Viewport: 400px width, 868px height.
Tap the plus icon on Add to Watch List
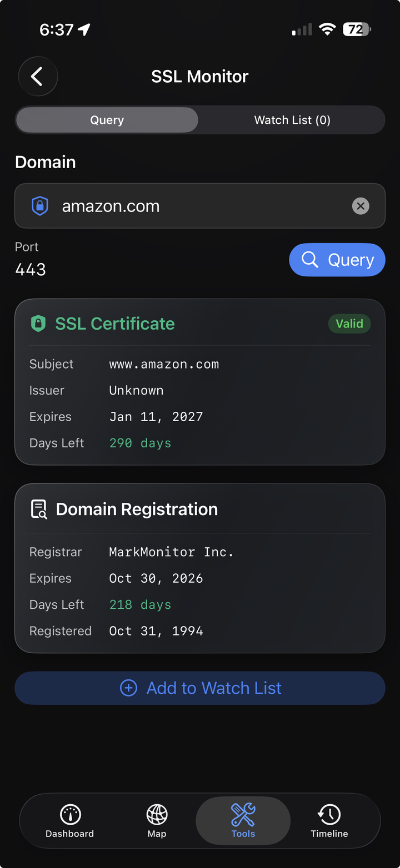(x=128, y=688)
